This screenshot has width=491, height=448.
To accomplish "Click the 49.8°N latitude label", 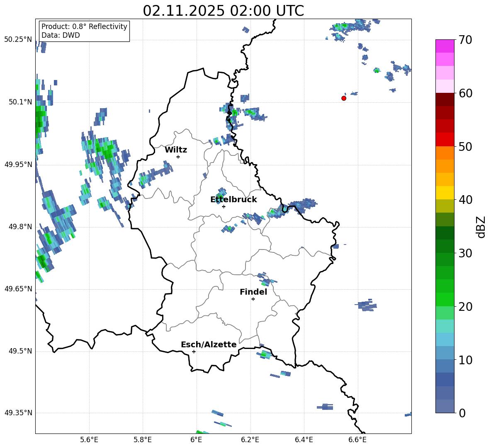I will tap(20, 227).
